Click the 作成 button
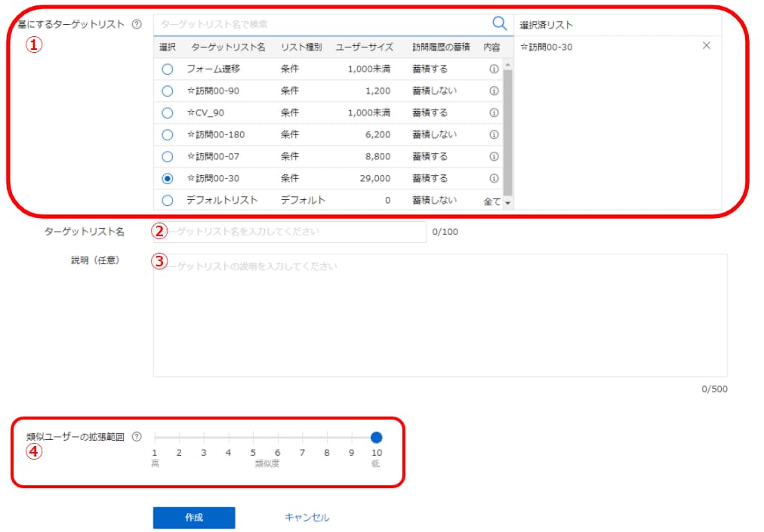Viewport: 764px width, 532px height. point(194,518)
